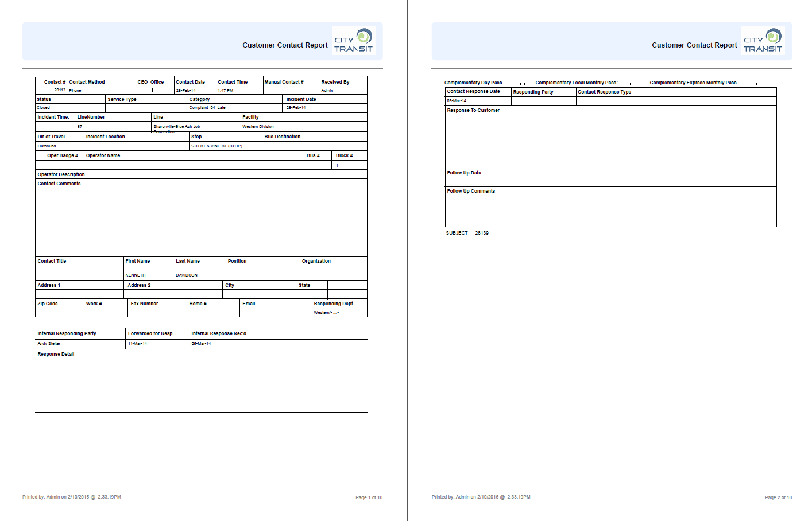Screen dimensions: 812x521
Task: Select the Contact Comments text area
Action: 201,218
